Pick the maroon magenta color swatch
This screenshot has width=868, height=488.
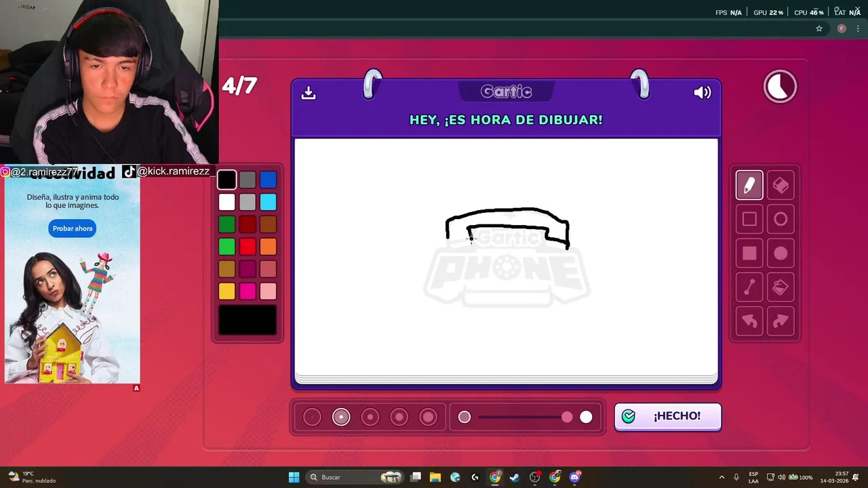248,269
